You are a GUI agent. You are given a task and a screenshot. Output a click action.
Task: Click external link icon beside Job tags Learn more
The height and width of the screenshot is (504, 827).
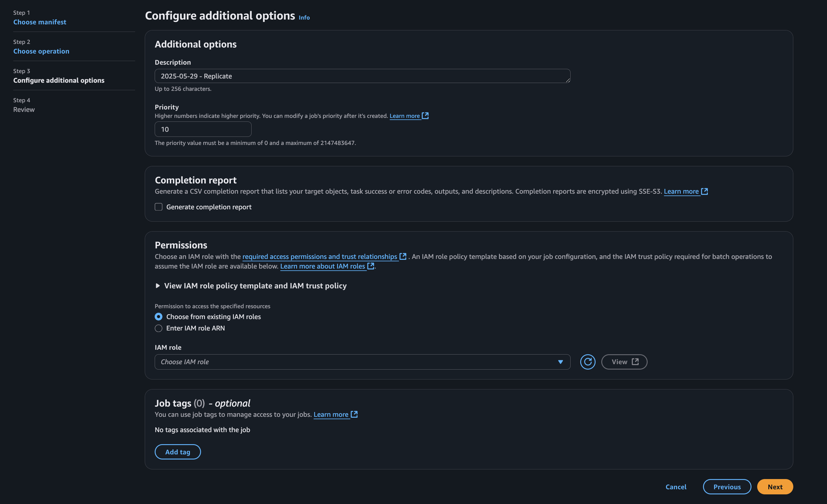[x=354, y=414]
